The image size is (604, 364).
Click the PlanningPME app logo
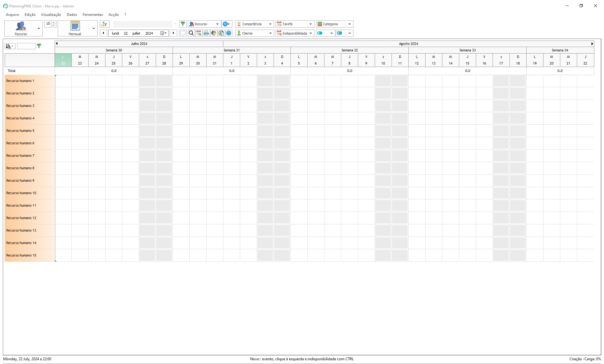tap(5, 6)
